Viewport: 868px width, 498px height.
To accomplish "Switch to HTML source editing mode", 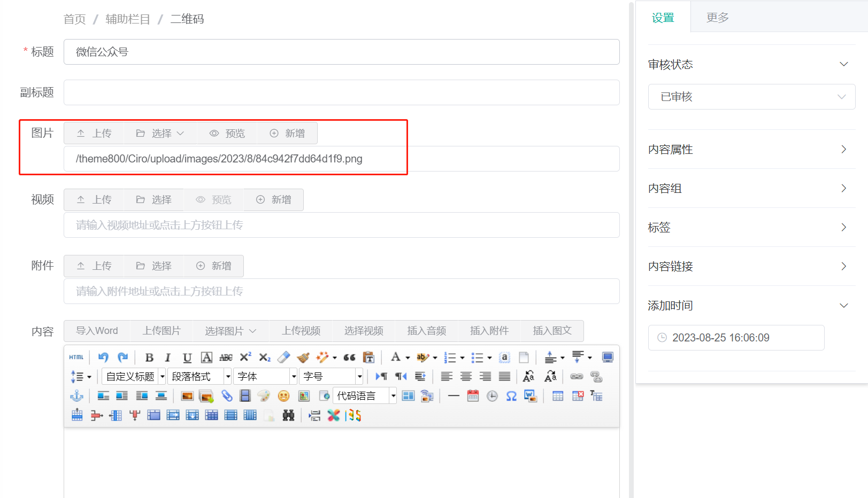I will [x=76, y=357].
